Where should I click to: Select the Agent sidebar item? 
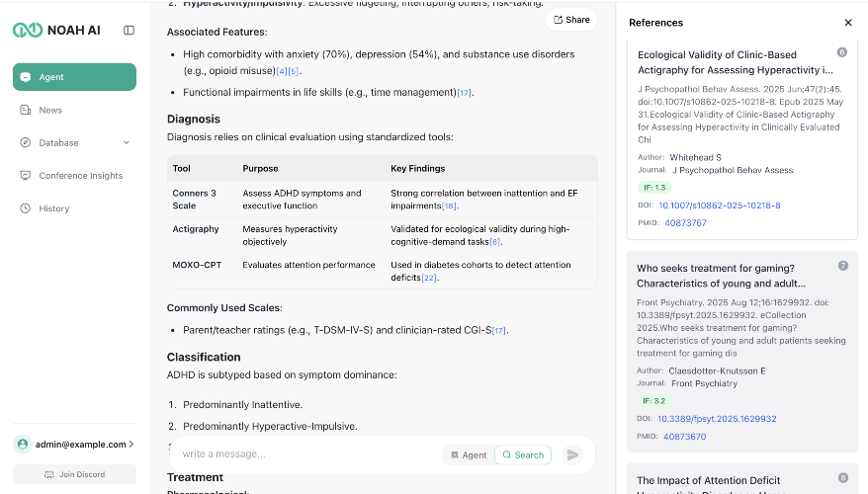[75, 77]
